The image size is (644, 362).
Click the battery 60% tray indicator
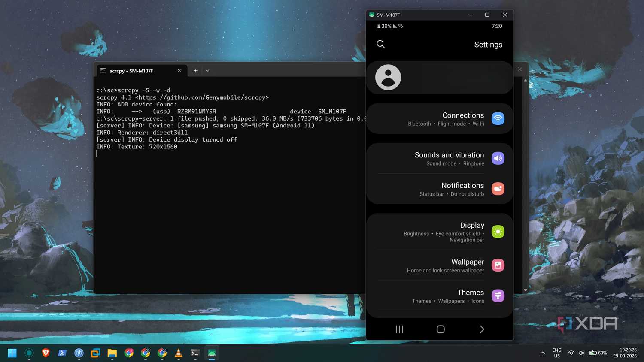coord(598,353)
